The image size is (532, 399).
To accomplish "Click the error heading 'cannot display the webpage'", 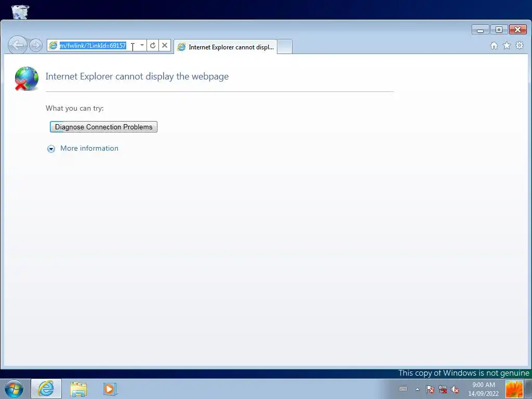I will click(x=172, y=76).
